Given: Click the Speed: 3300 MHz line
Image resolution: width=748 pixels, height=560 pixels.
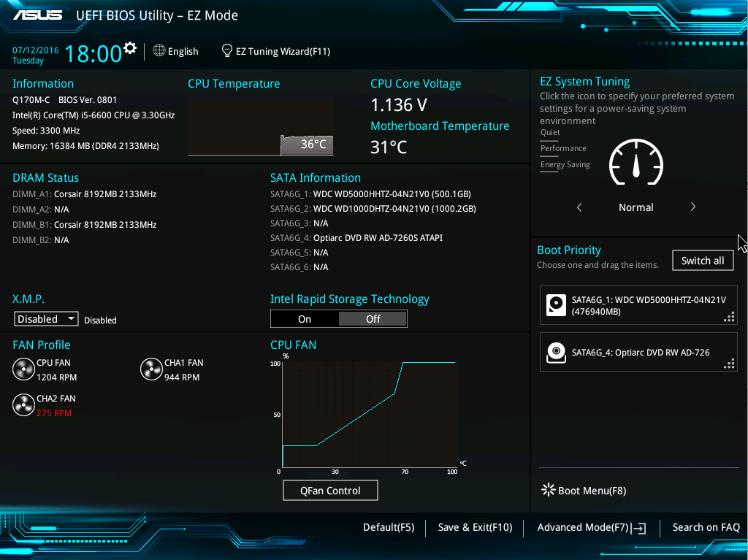Looking at the screenshot, I should [46, 131].
